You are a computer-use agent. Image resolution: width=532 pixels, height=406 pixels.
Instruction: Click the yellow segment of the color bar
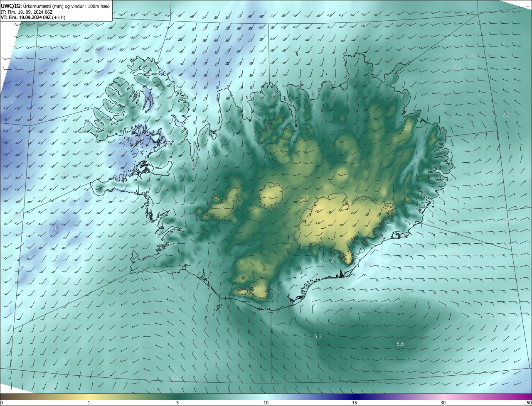tap(89, 397)
